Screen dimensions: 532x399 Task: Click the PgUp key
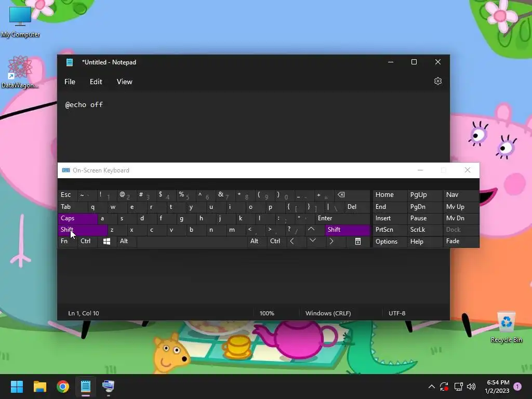(424, 195)
